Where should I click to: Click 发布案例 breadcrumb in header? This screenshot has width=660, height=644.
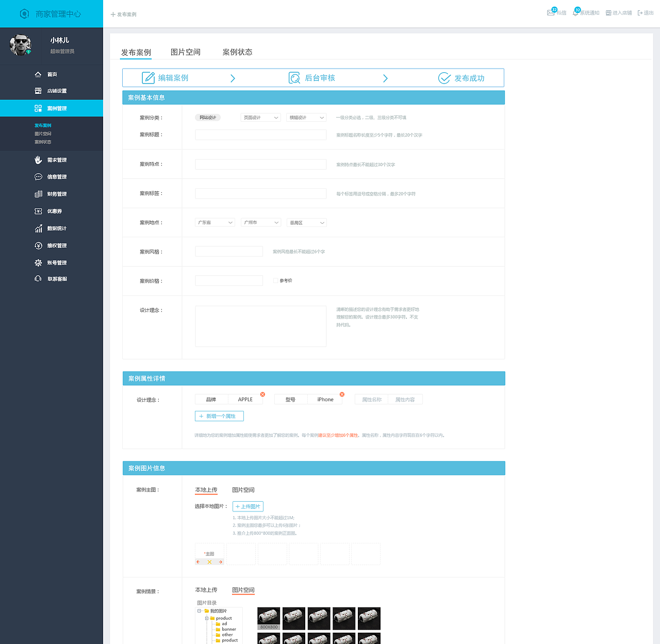124,14
